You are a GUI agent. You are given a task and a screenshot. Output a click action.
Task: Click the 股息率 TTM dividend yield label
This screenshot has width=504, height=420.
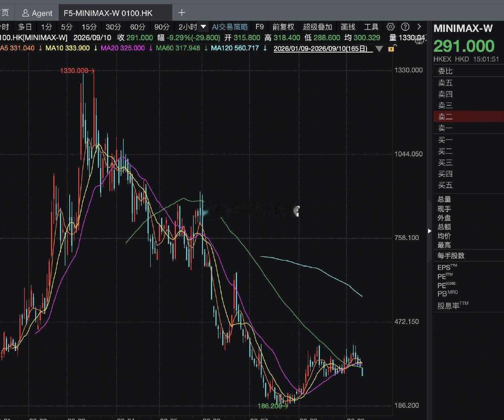pyautogui.click(x=453, y=306)
